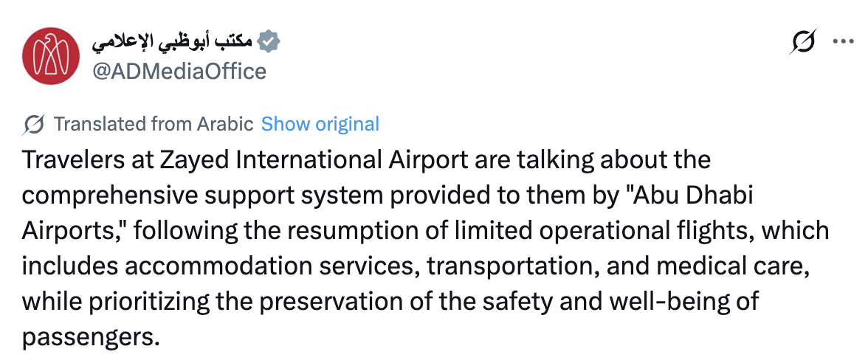This screenshot has width=868, height=363.
Task: Open the Grok icon beside the more menu
Action: pyautogui.click(x=802, y=42)
